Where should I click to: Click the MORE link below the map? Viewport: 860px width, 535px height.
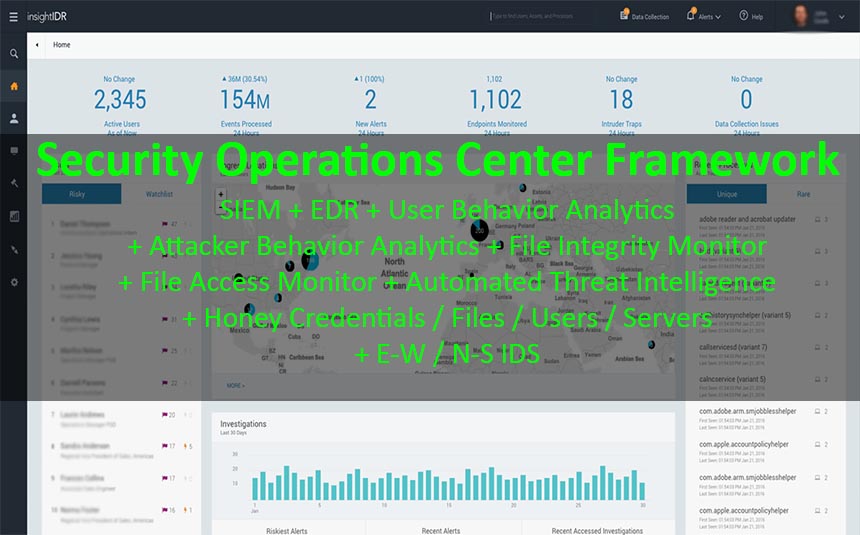click(235, 386)
